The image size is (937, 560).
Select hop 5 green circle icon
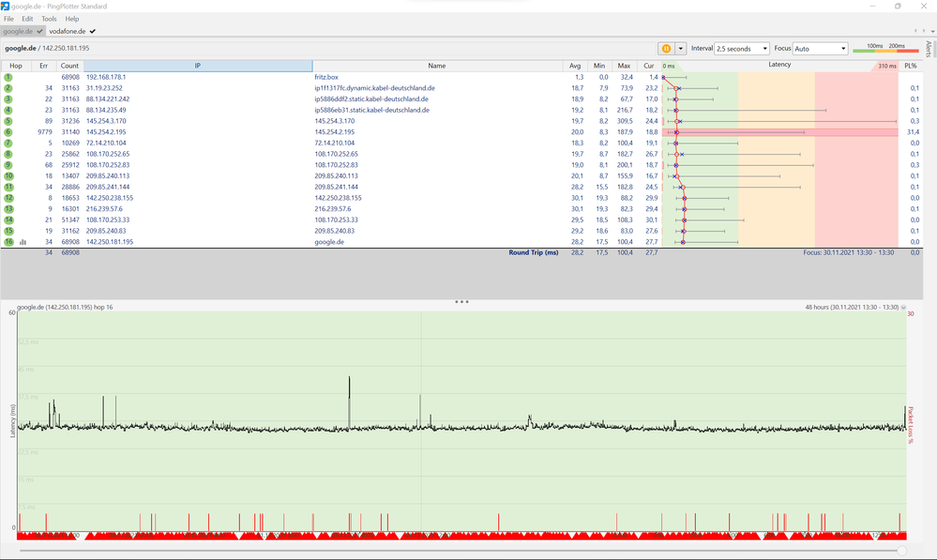click(x=8, y=121)
